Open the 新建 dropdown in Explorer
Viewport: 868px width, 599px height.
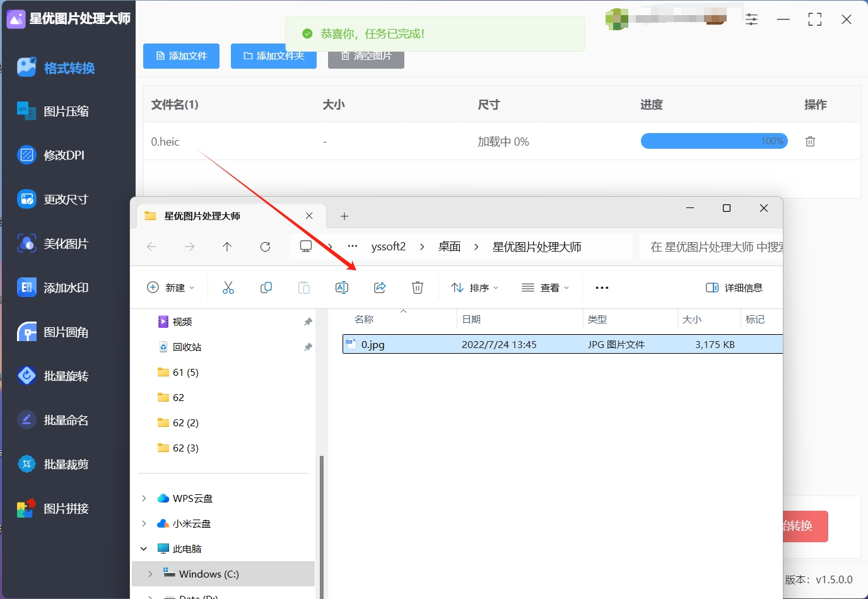(x=171, y=288)
